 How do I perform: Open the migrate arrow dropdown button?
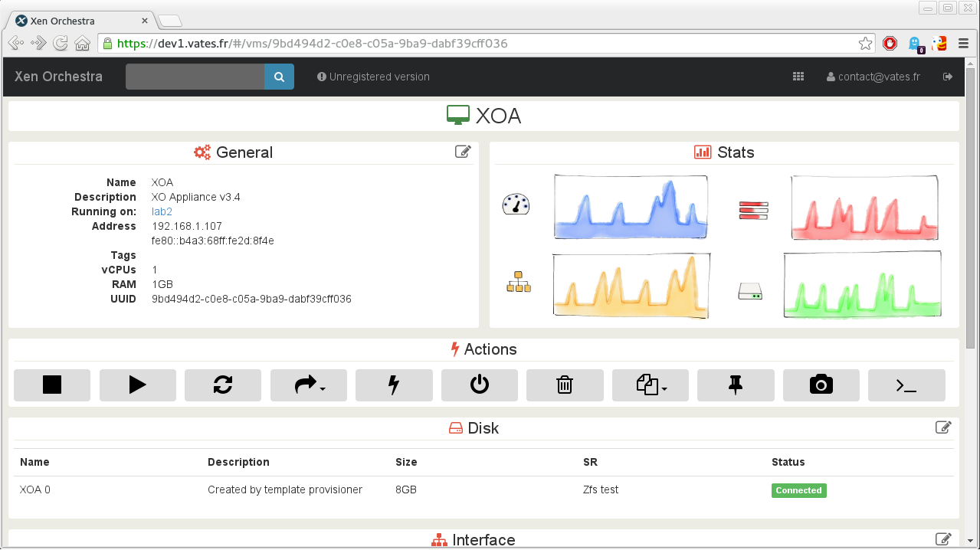coord(309,385)
